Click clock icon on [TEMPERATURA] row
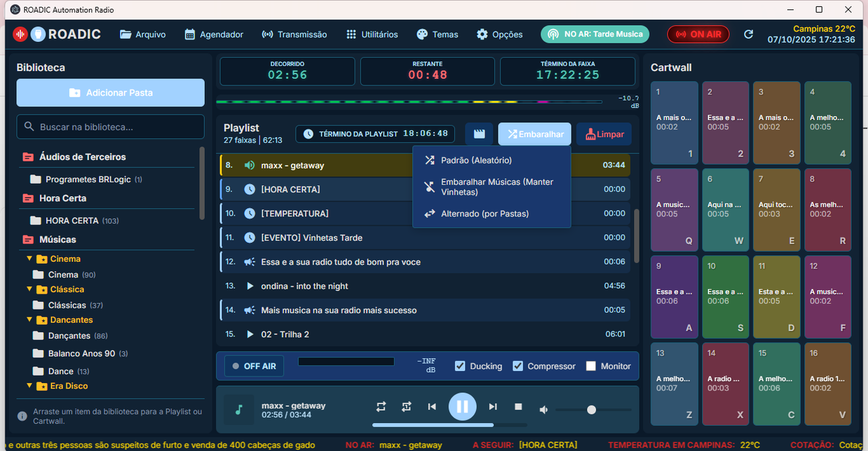Screen dimensions: 868x451 pos(250,214)
